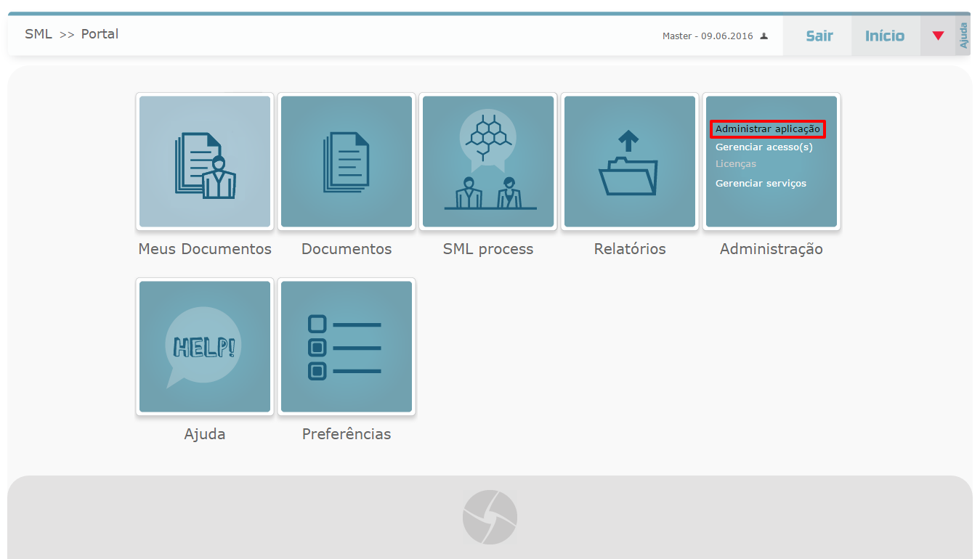Click the Master - 09.06.2016 session info
The image size is (980, 559).
click(708, 36)
